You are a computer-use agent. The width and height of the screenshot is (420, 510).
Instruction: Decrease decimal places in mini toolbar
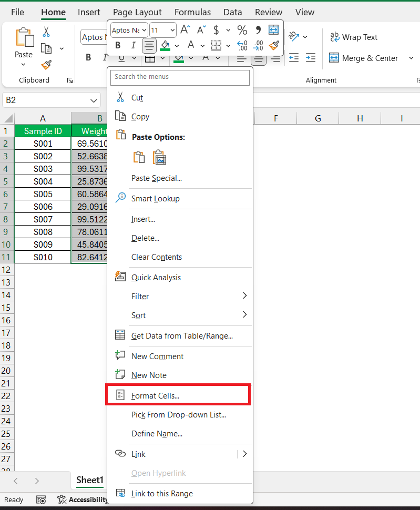258,45
